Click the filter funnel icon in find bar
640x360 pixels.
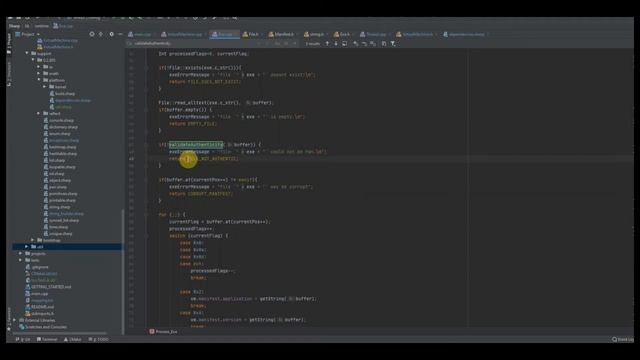(x=393, y=43)
